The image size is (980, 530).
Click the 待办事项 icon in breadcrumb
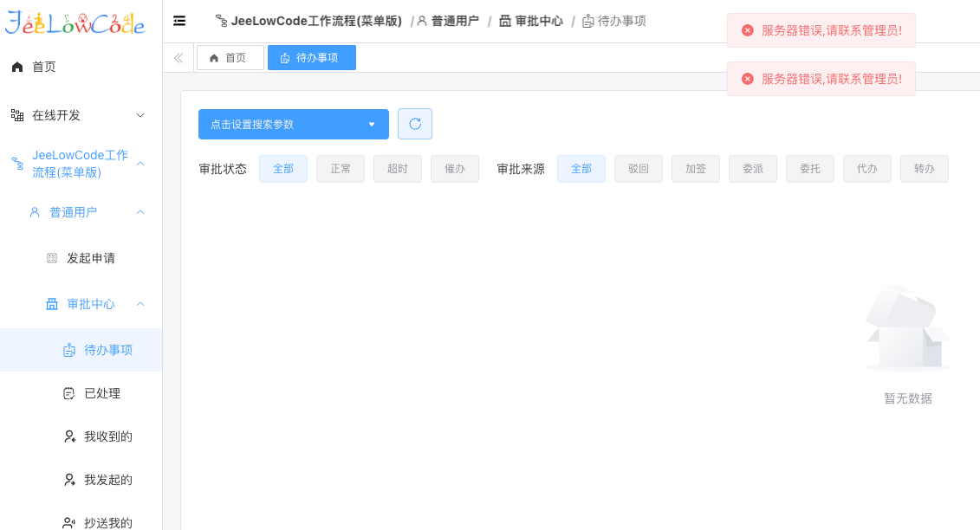point(588,22)
